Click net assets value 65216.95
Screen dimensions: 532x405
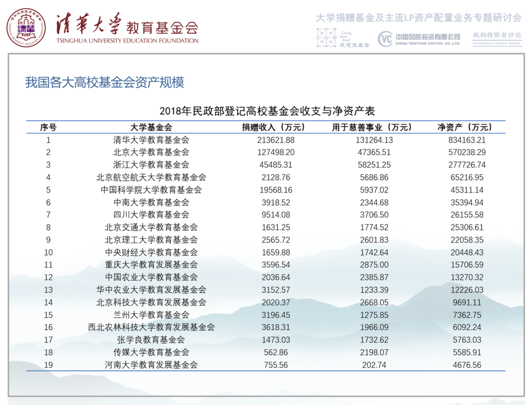pos(467,177)
